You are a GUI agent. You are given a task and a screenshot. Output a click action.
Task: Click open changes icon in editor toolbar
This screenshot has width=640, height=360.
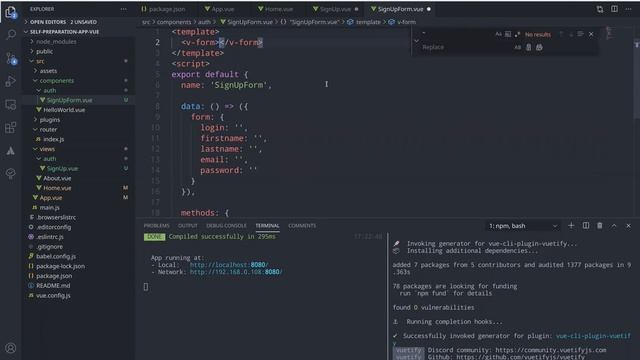[x=600, y=9]
